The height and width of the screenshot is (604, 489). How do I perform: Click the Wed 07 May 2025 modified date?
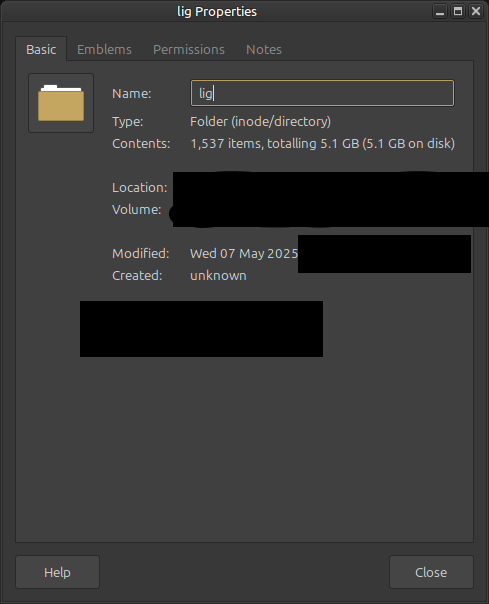(244, 253)
